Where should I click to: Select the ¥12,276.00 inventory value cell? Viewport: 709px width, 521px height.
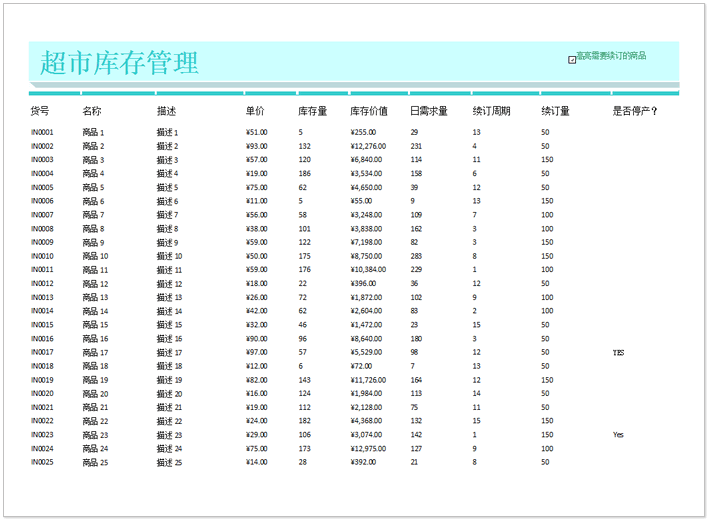368,146
